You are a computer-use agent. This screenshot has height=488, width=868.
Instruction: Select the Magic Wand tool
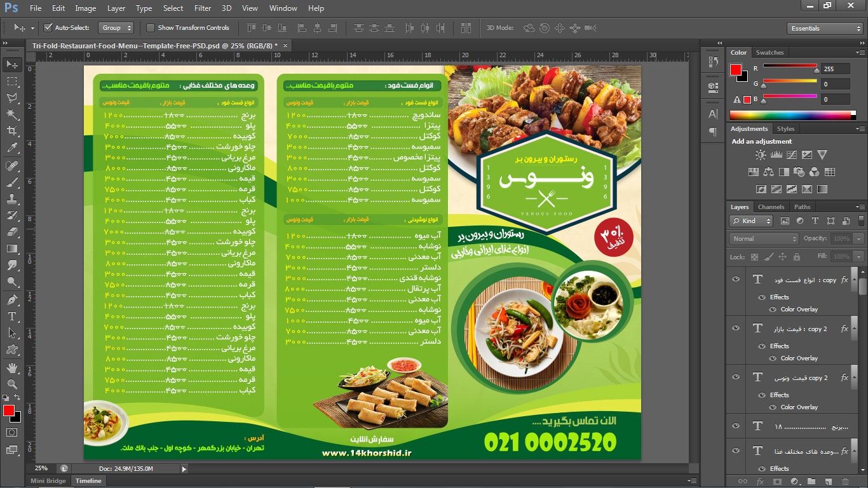tap(11, 114)
